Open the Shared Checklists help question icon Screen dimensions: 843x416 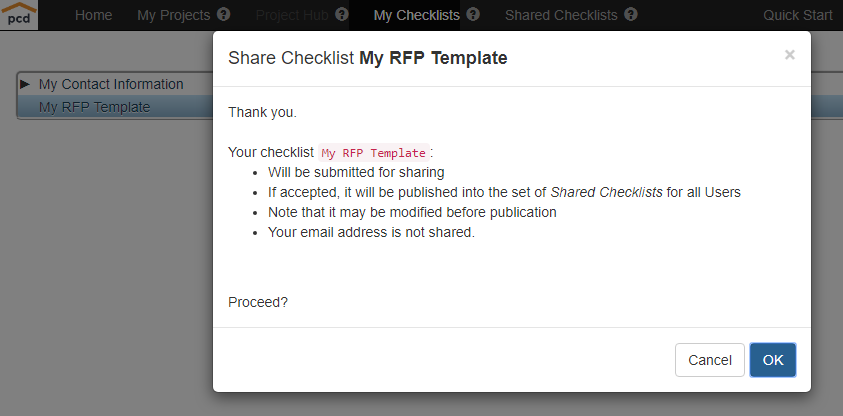[x=631, y=15]
